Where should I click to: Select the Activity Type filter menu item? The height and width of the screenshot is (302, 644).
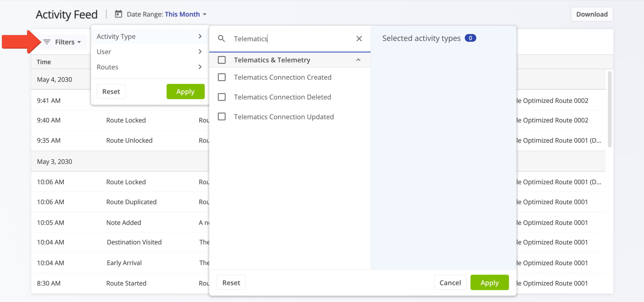pos(150,36)
